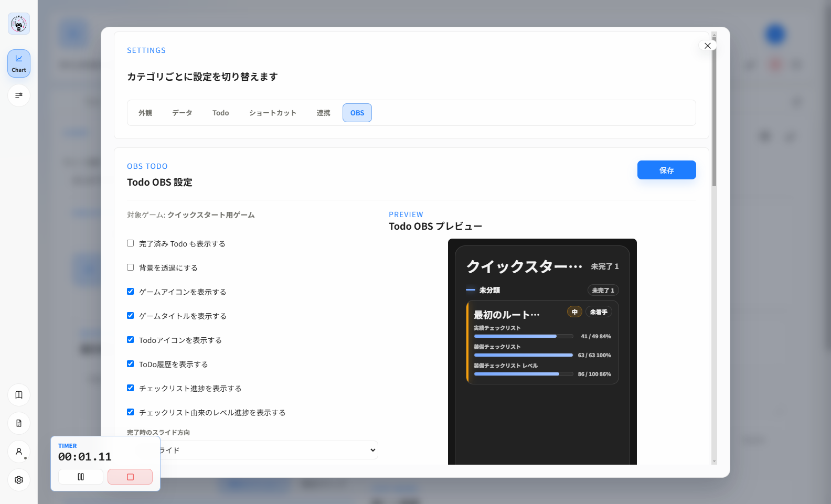Open the Chart view in sidebar
Viewport: 831px width, 504px height.
[19, 63]
